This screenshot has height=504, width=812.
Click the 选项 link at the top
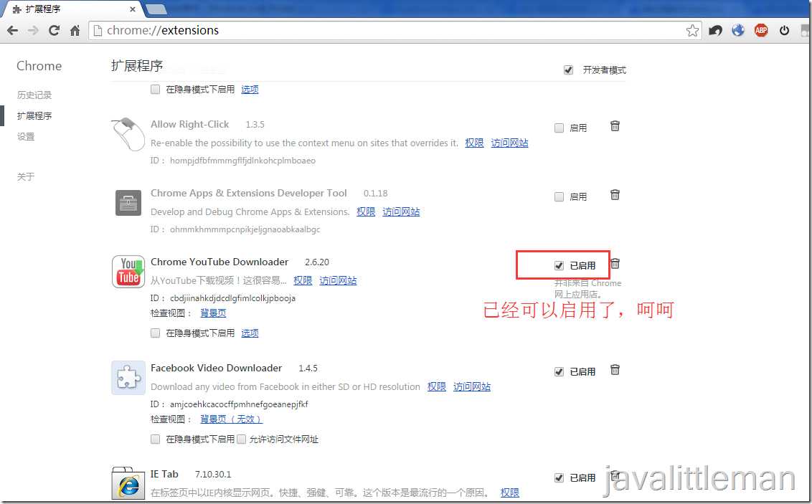pos(250,89)
